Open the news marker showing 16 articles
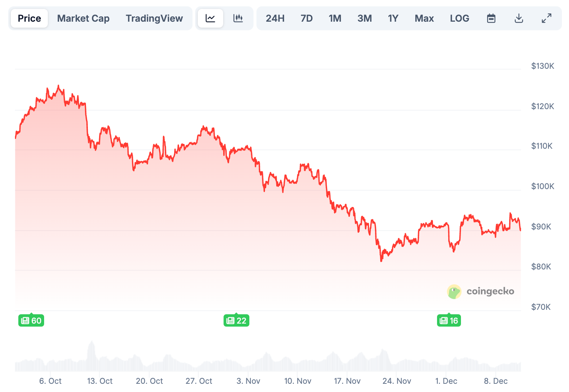Image resolution: width=569 pixels, height=392 pixels. (x=449, y=320)
